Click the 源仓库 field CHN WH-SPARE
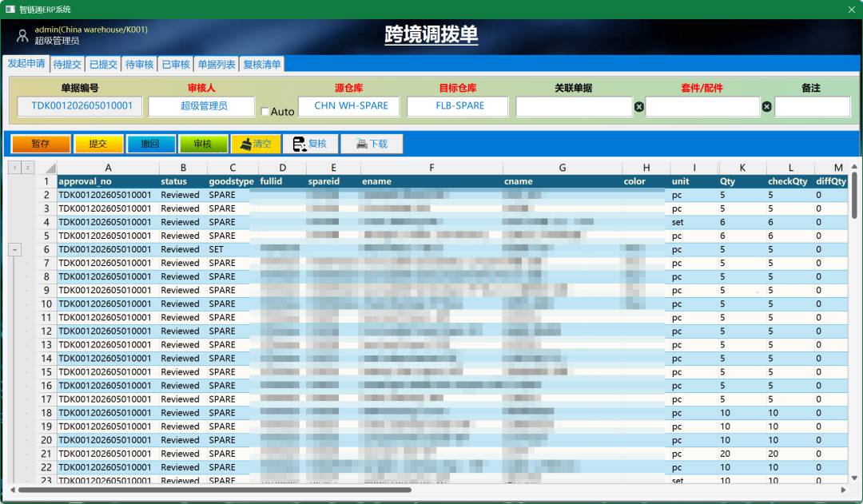The height and width of the screenshot is (504, 863). tap(351, 106)
